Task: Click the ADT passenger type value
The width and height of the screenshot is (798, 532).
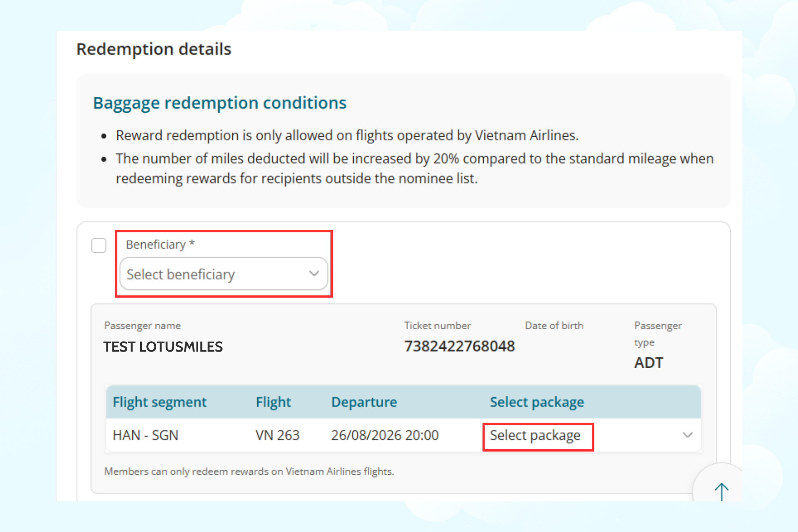Action: point(648,363)
